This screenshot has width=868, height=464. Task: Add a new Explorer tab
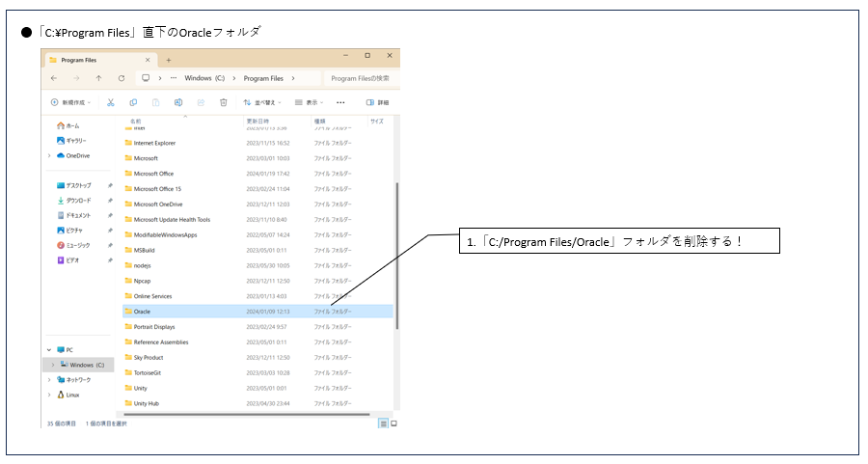pyautogui.click(x=168, y=60)
